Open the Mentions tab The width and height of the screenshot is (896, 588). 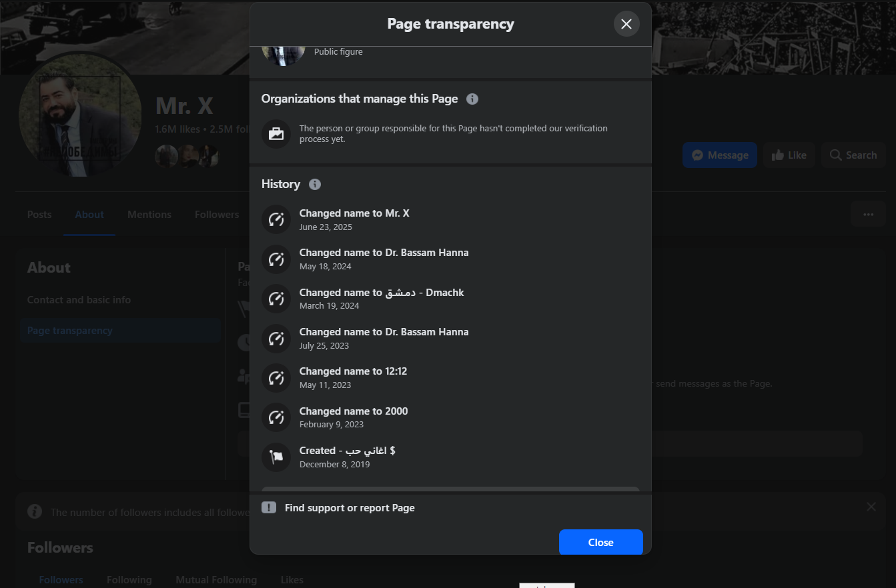(x=149, y=215)
